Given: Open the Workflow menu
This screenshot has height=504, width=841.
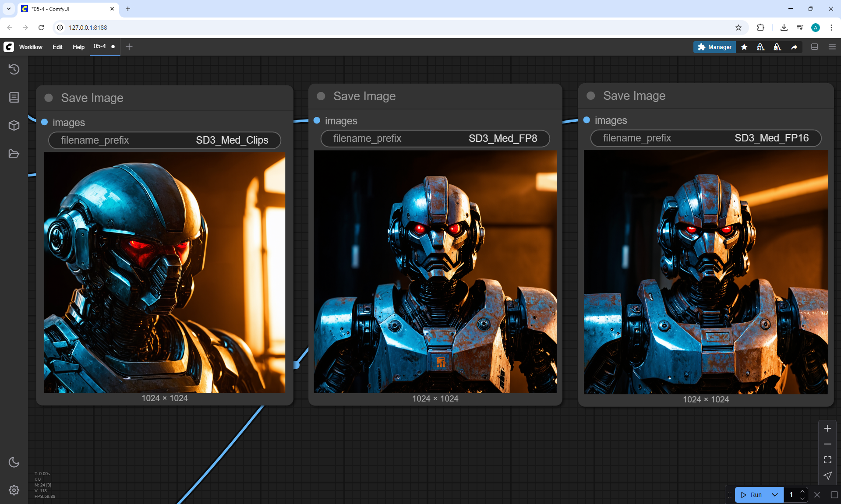Looking at the screenshot, I should [31, 47].
